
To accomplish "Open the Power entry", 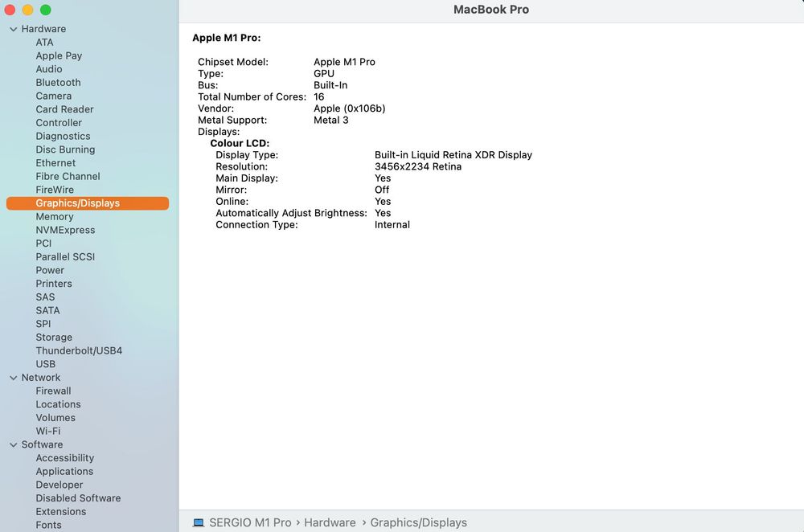I will 50,270.
